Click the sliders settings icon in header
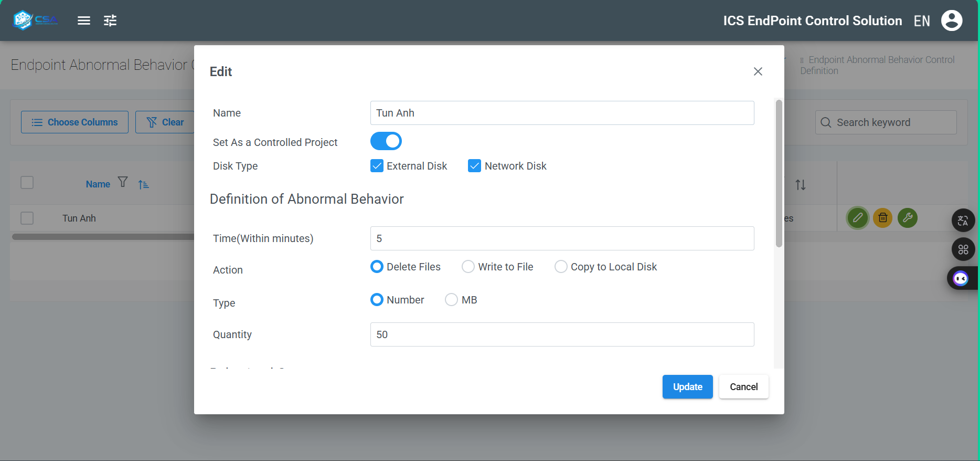This screenshot has width=980, height=461. pyautogui.click(x=110, y=20)
